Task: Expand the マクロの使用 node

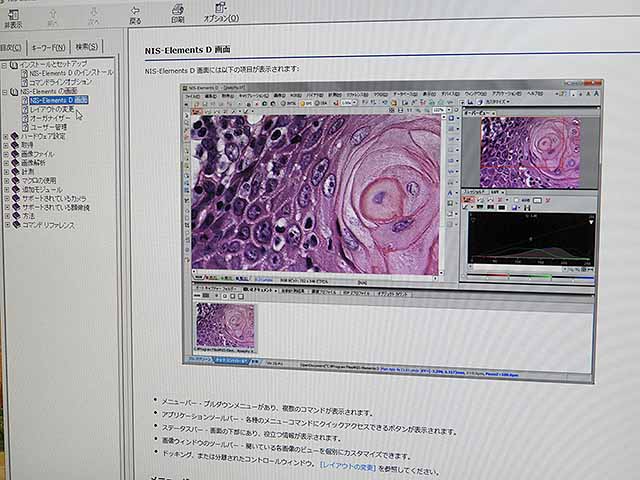Action: tap(7, 181)
